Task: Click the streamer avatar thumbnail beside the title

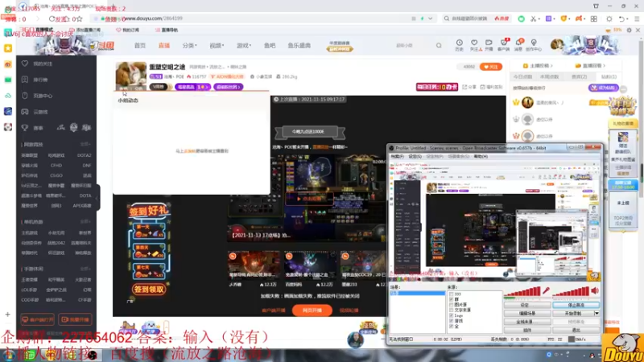Action: (x=131, y=76)
